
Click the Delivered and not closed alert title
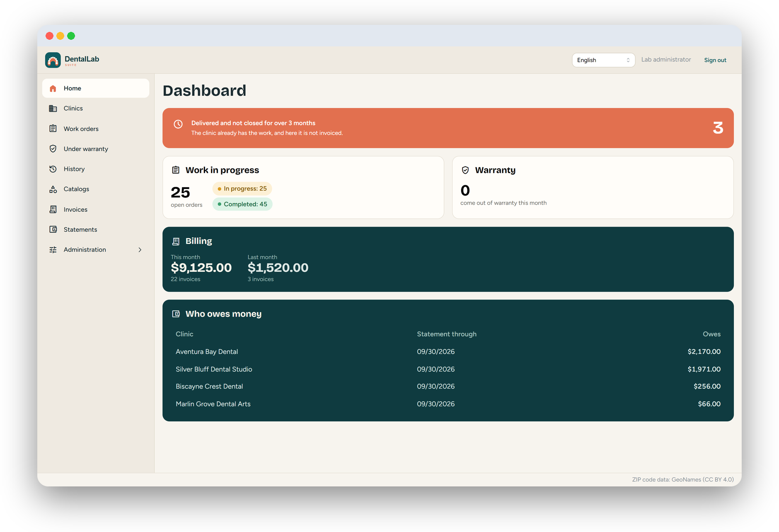click(253, 123)
